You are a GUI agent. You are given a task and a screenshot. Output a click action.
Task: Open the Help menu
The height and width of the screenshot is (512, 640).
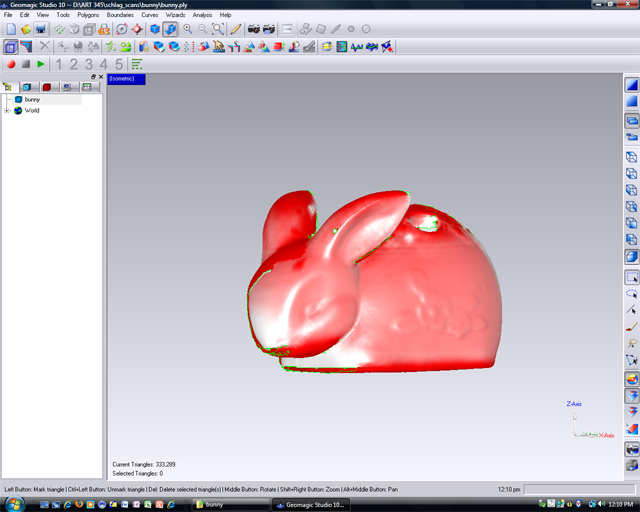pyautogui.click(x=225, y=15)
